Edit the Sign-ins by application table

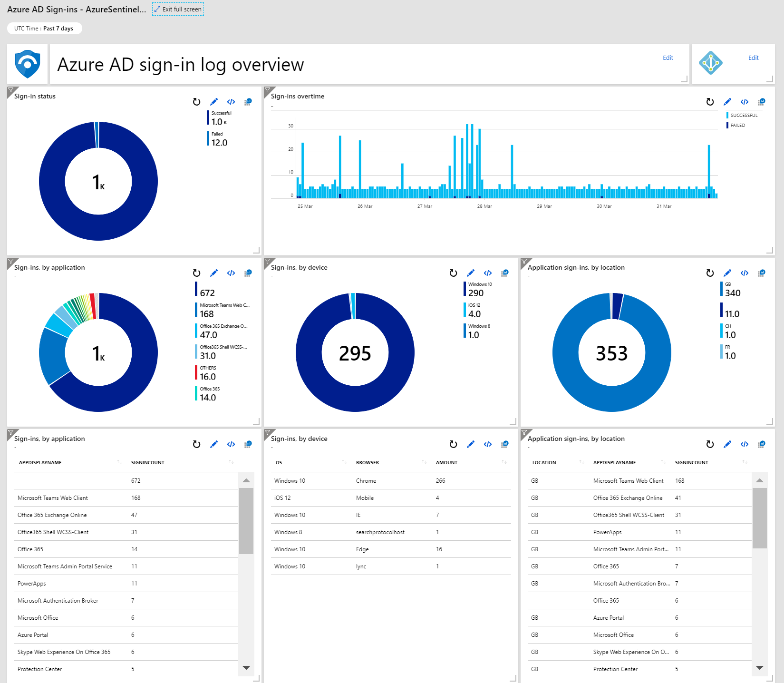tap(214, 444)
